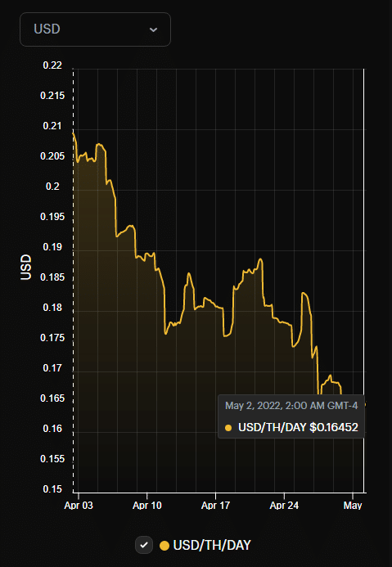This screenshot has width=392, height=567.
Task: Click the 0.22 y-axis value
Action: 52,65
